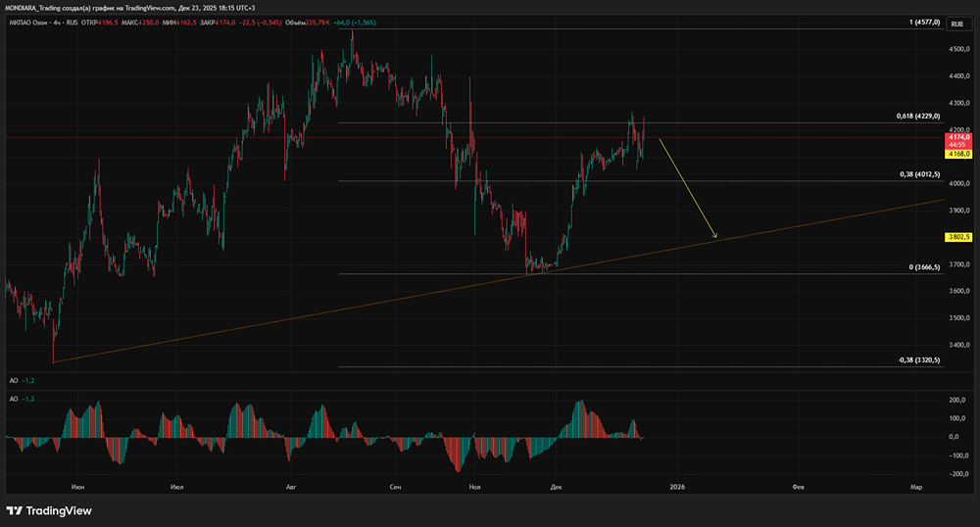
Task: Click the 200,0 oscillator scale label
Action: (x=957, y=401)
